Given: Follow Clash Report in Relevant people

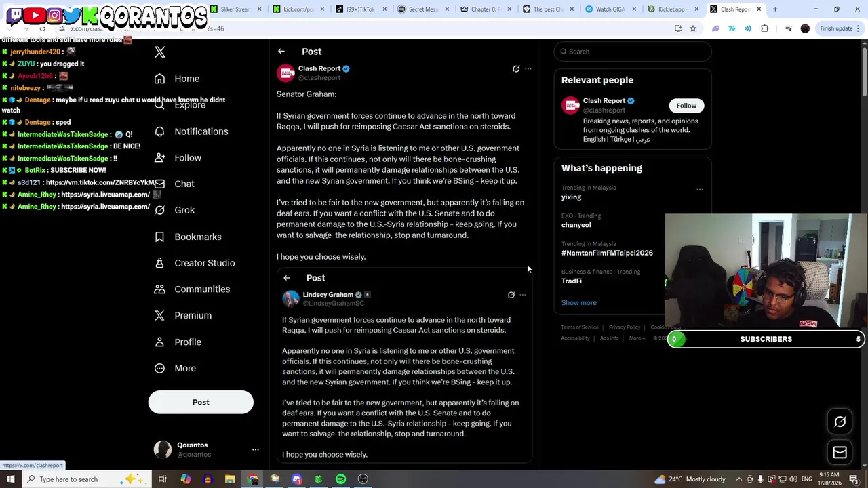Looking at the screenshot, I should (686, 106).
